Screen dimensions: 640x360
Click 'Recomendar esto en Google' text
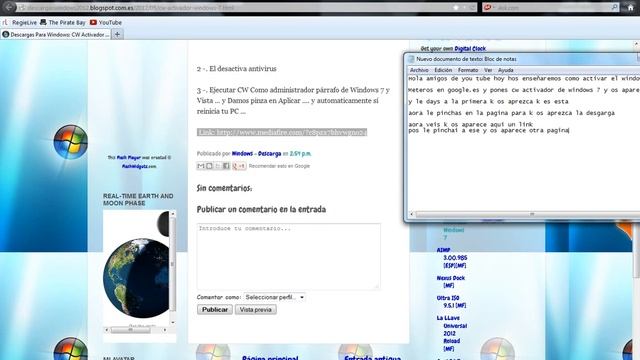(x=279, y=166)
